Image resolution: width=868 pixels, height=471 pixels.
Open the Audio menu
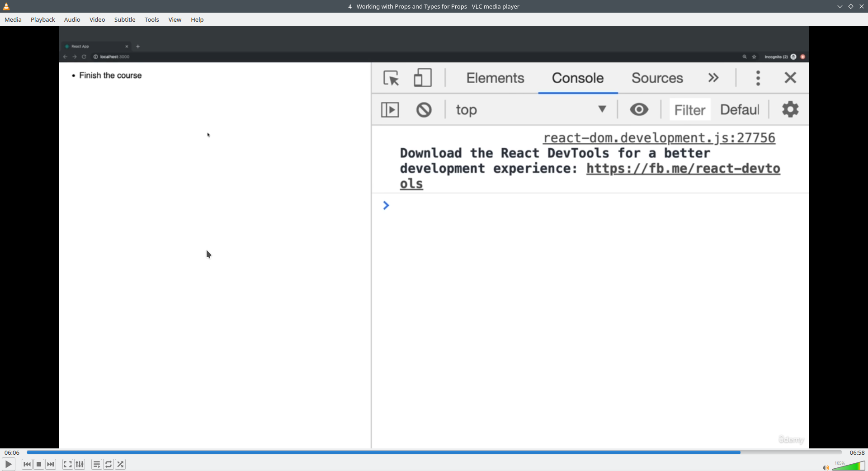72,19
